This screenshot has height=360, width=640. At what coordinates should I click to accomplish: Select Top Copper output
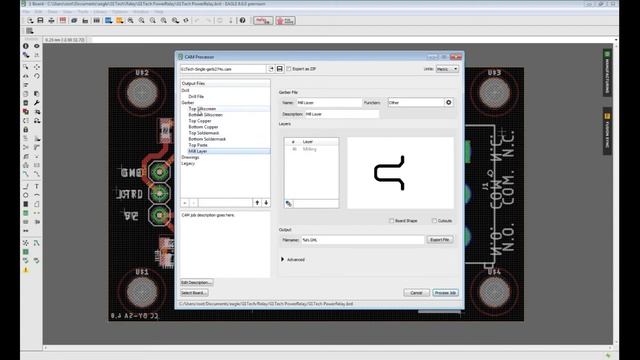(x=200, y=121)
